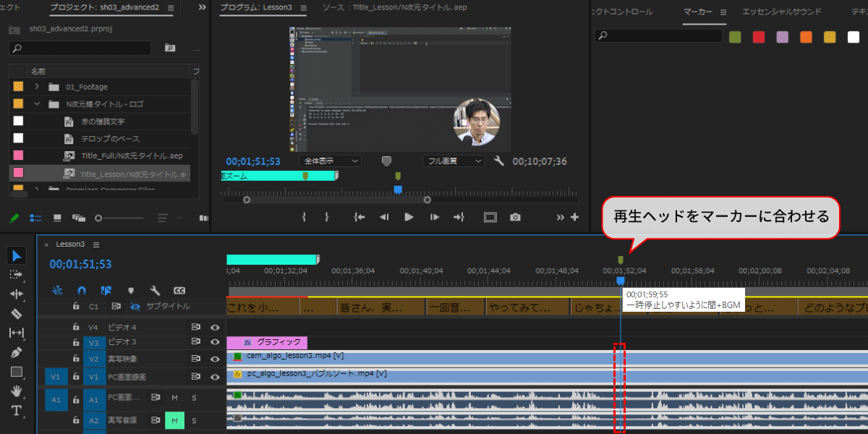This screenshot has width=868, height=434.
Task: Switch project panel to list view
Action: click(35, 218)
